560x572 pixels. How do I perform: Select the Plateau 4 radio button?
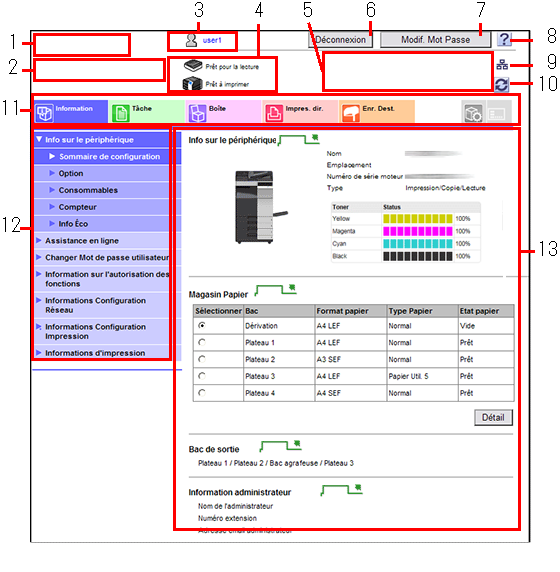point(202,393)
